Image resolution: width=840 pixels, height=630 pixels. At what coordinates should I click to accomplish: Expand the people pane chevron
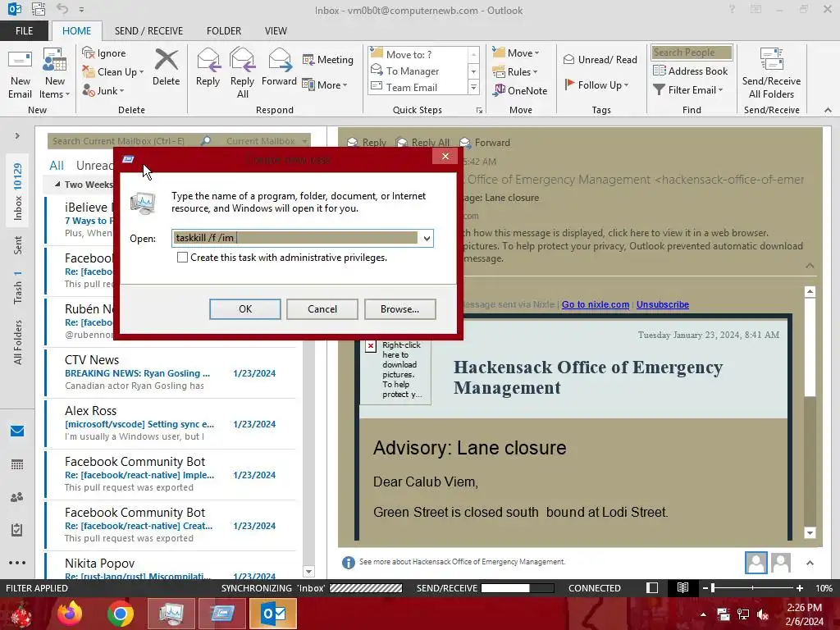810,563
